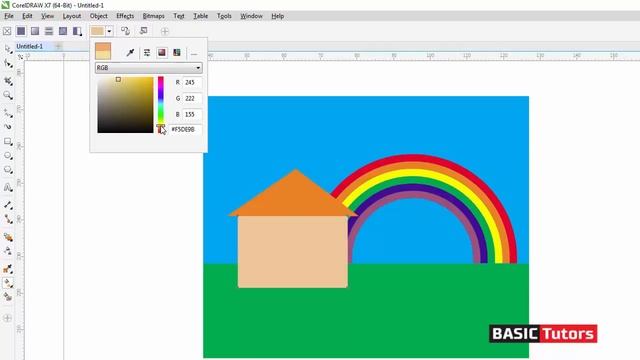
Task: Open the Table menu
Action: [200, 16]
